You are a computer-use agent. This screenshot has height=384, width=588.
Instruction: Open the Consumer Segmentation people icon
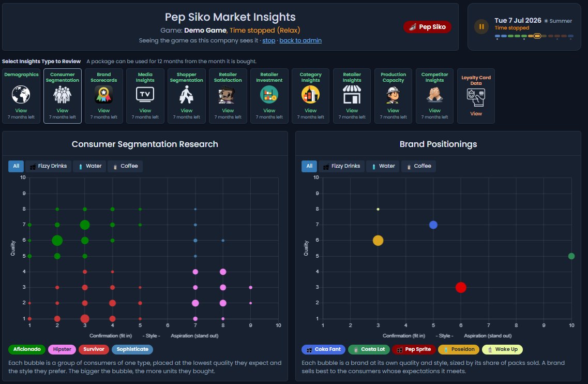(x=62, y=95)
